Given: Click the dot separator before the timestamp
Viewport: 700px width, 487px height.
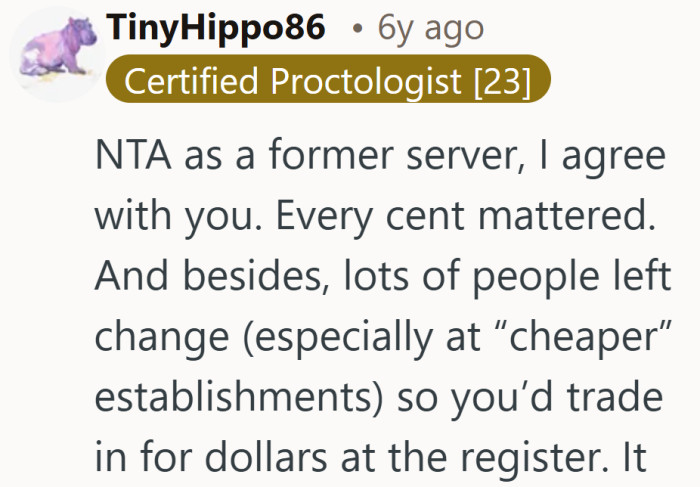Looking at the screenshot, I should [x=358, y=30].
